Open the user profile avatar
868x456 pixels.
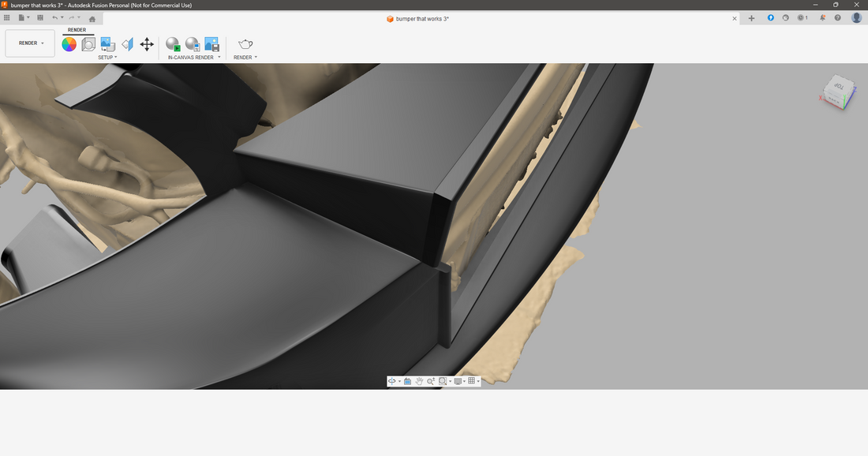pos(856,17)
